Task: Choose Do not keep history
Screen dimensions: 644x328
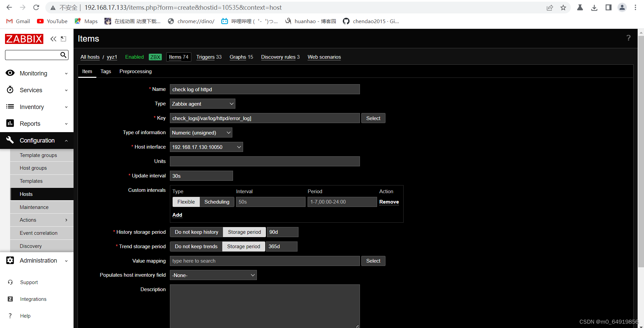Action: [196, 232]
